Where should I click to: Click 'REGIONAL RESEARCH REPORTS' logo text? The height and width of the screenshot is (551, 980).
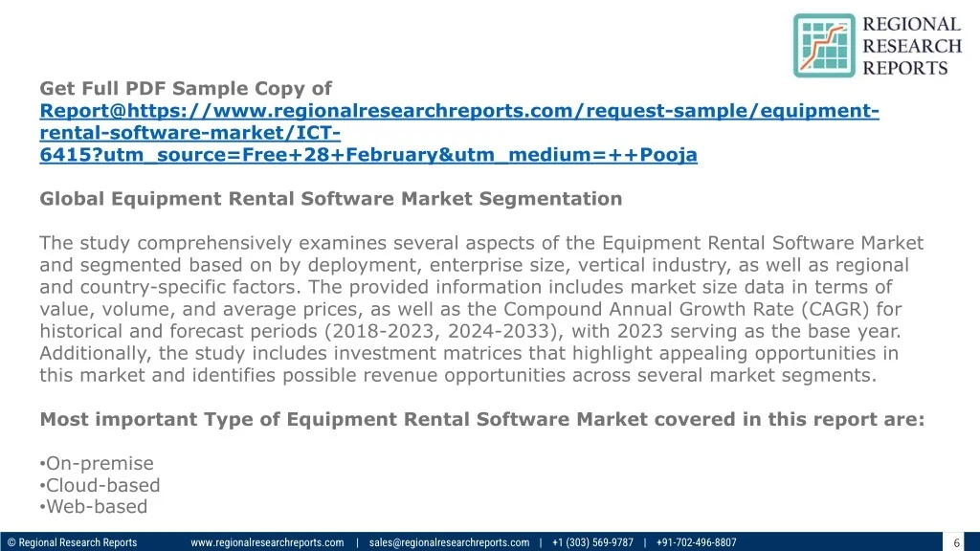912,46
